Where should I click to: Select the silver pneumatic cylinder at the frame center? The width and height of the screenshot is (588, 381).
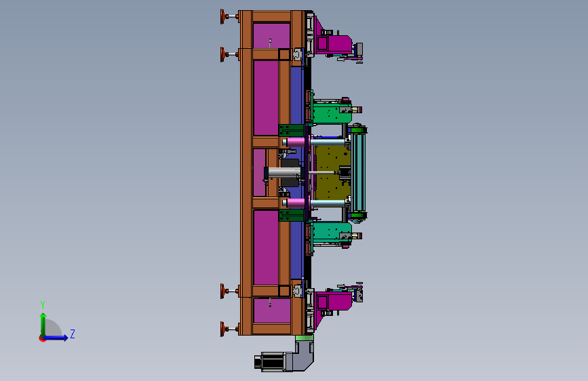(x=284, y=173)
